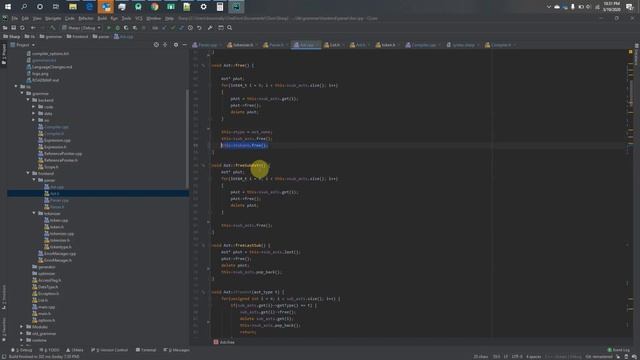Click the grammar breadcrumb folder
Viewport: 640px width, 360px height.
pos(51,36)
